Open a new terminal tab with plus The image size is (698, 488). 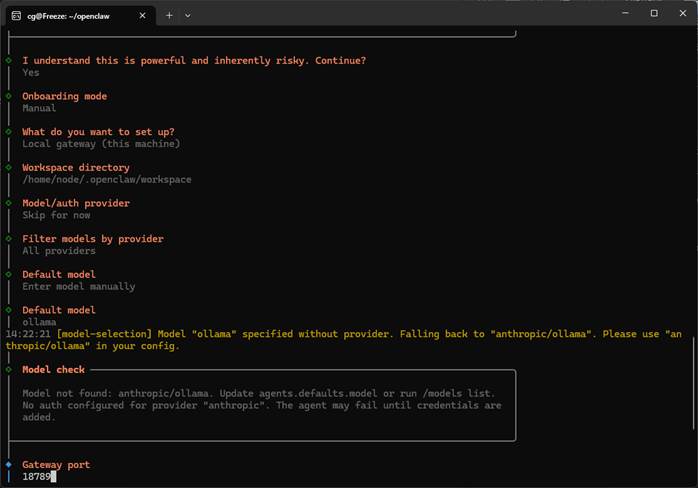[169, 14]
